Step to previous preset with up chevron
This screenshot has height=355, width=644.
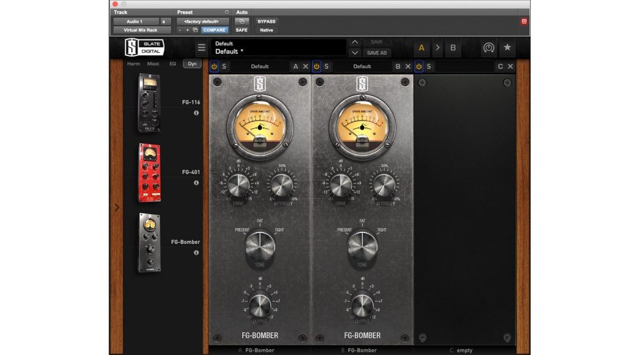355,42
